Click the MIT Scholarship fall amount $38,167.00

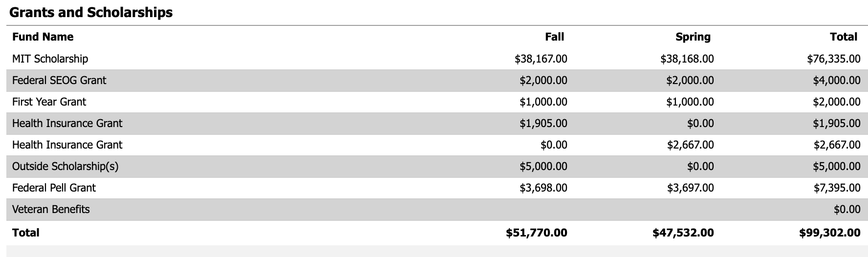tap(541, 59)
